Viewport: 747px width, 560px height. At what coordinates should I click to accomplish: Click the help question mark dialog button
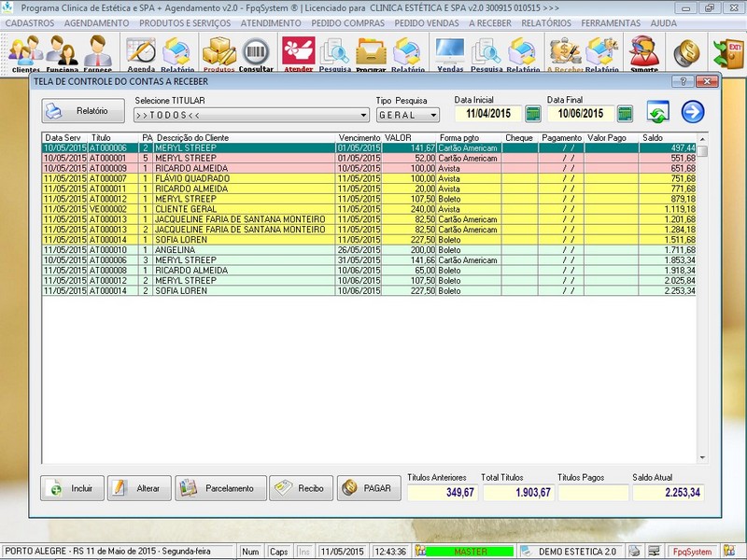(x=683, y=81)
